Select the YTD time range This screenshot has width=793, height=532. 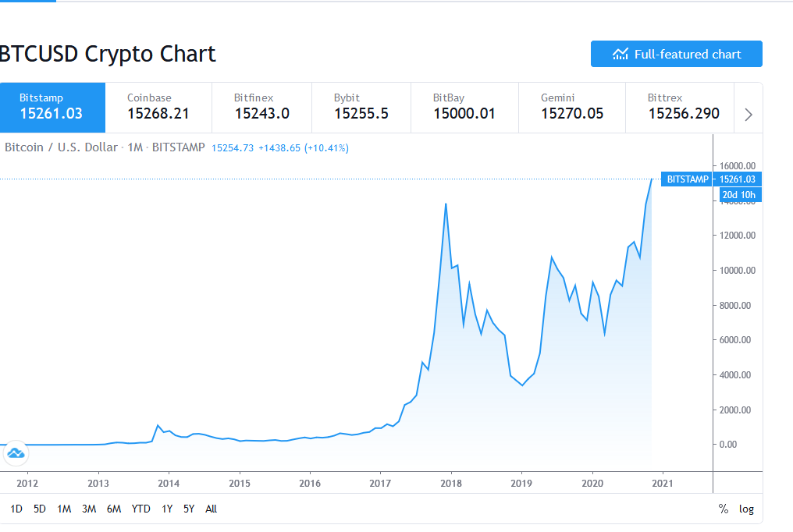coord(141,509)
